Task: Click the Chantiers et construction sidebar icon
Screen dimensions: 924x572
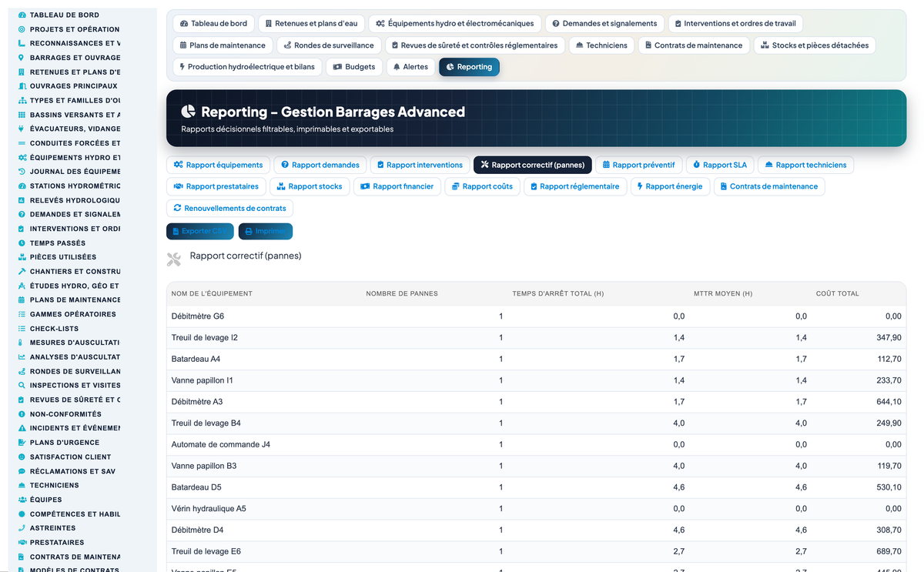Action: pos(22,272)
